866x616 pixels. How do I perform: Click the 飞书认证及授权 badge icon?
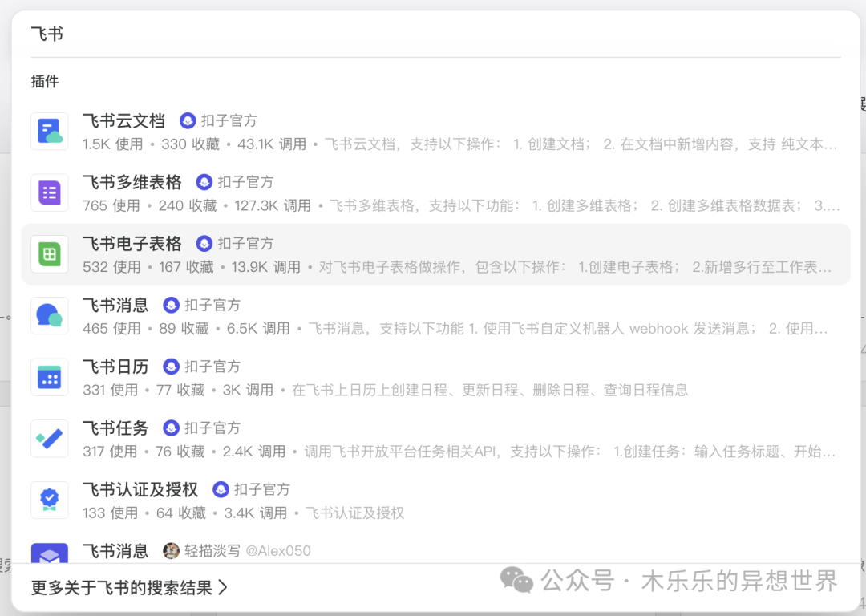[x=50, y=500]
